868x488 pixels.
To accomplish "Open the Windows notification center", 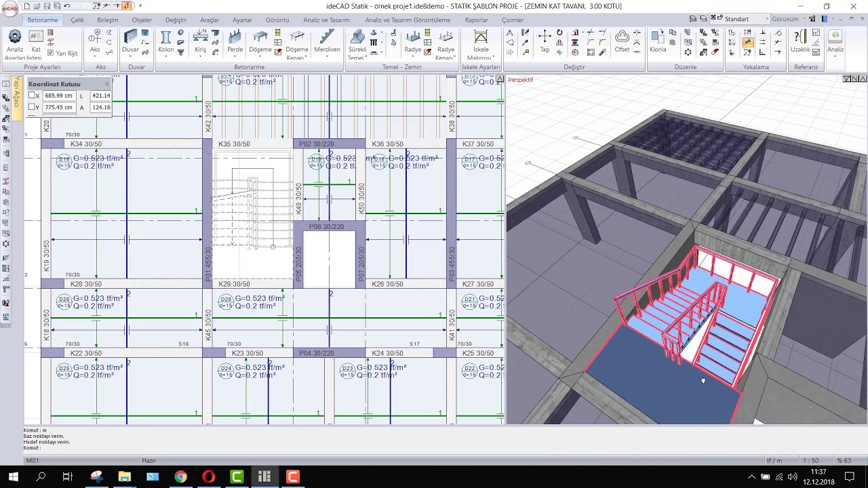I will 850,476.
